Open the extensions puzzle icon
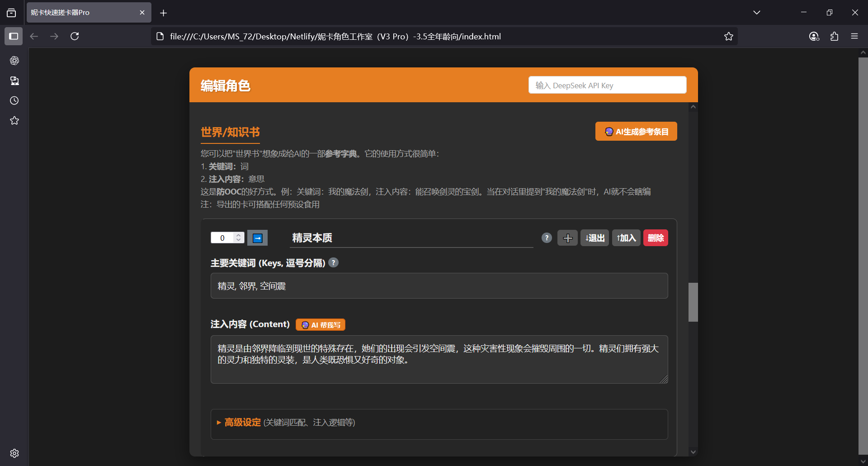 coord(834,36)
